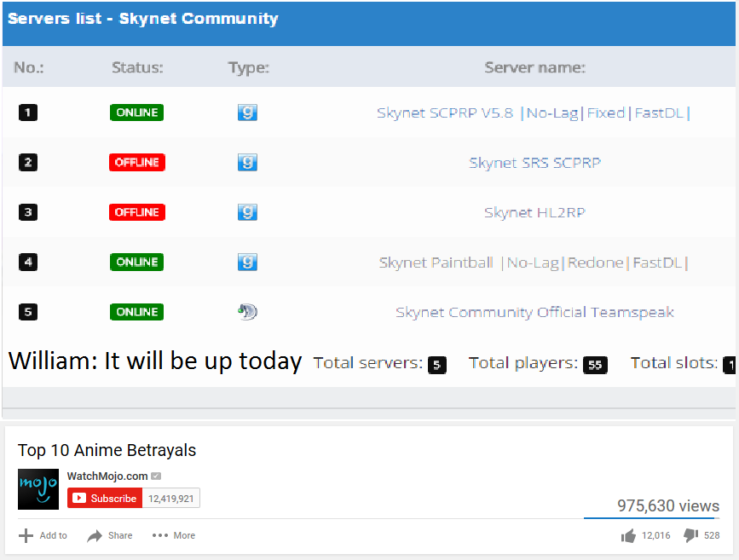The width and height of the screenshot is (739, 560).
Task: Open Skynet Community Official Teamspeak link
Action: click(534, 312)
